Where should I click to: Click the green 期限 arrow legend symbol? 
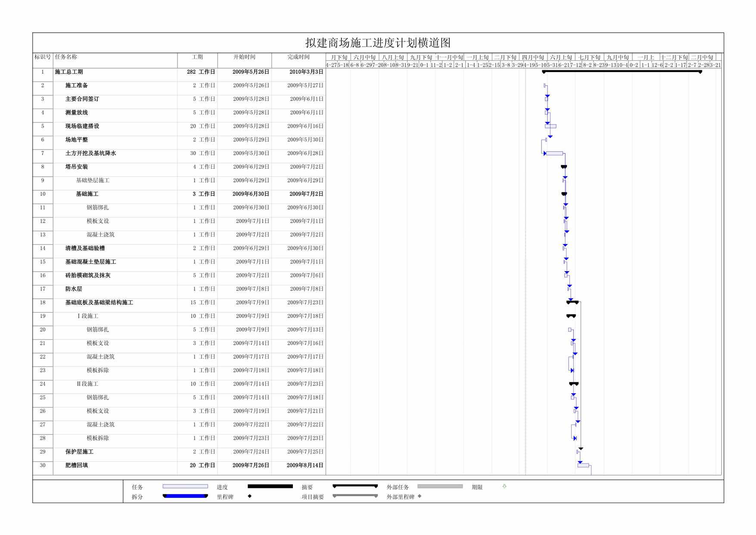click(x=504, y=486)
